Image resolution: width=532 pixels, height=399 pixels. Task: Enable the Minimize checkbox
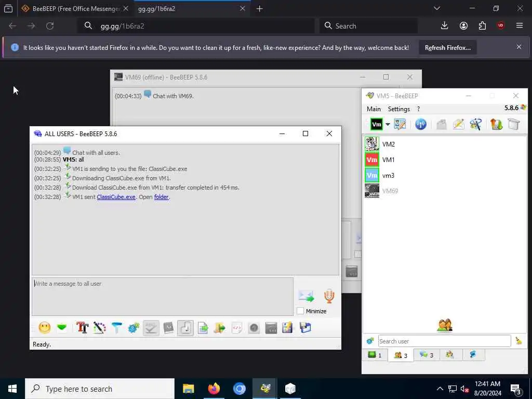point(300,311)
